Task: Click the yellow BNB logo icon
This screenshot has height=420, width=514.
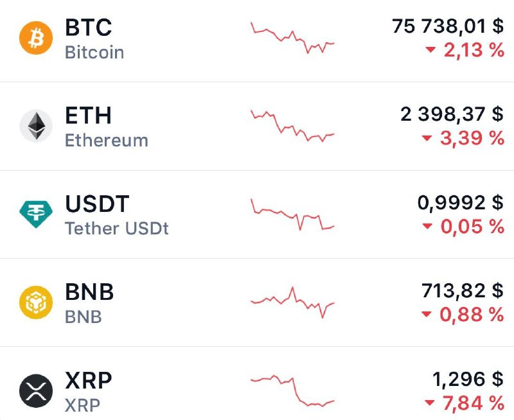Action: click(x=36, y=302)
